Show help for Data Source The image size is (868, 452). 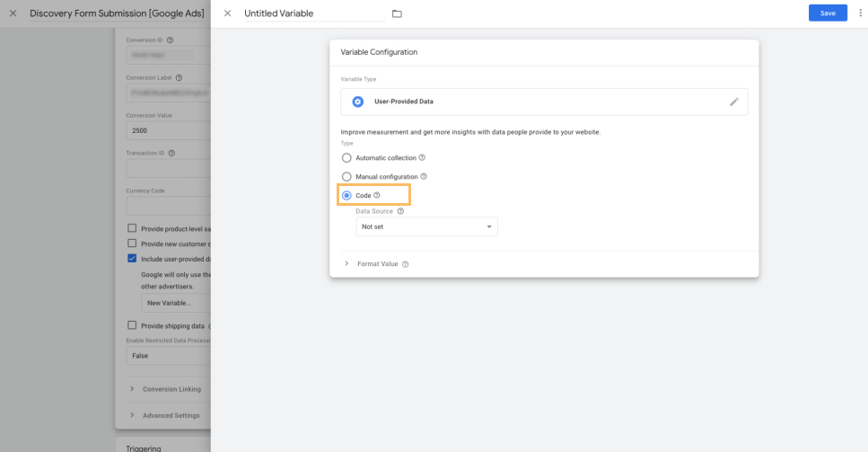400,211
